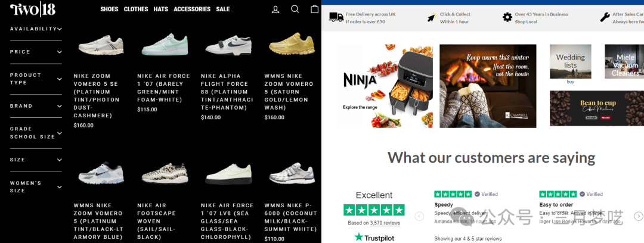The width and height of the screenshot is (644, 243).
Task: Open the Shoes menu
Action: click(x=109, y=9)
